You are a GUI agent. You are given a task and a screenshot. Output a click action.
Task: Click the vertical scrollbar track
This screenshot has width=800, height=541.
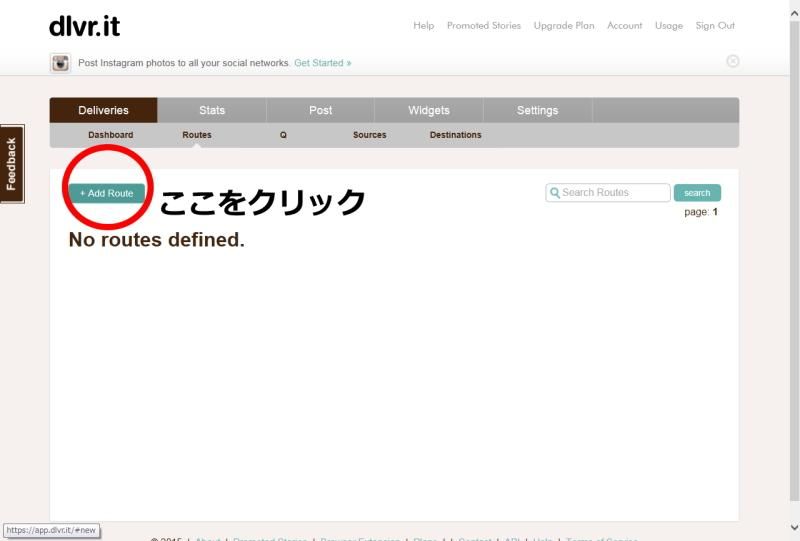tap(794, 260)
